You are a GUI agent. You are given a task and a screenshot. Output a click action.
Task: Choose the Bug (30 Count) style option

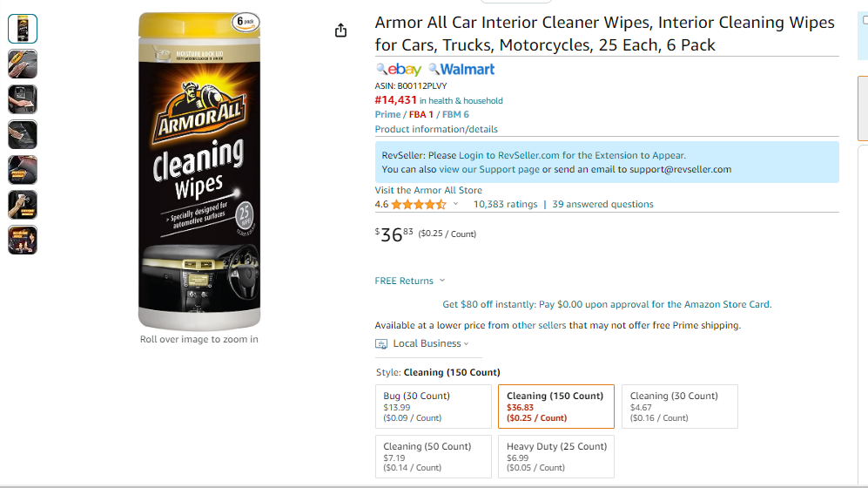tap(434, 407)
